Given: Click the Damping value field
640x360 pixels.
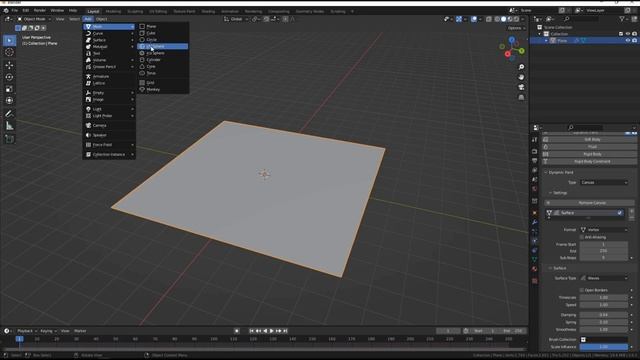Looking at the screenshot, I should pyautogui.click(x=604, y=315).
